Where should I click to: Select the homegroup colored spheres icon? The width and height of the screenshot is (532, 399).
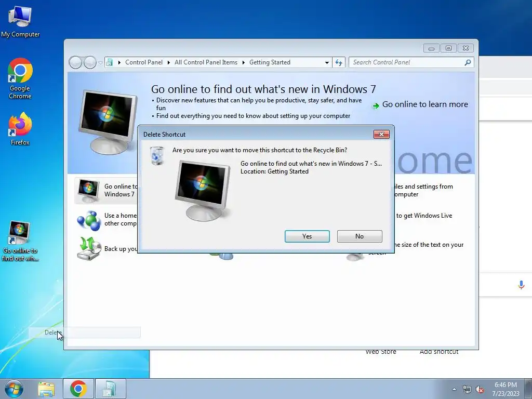tap(88, 220)
